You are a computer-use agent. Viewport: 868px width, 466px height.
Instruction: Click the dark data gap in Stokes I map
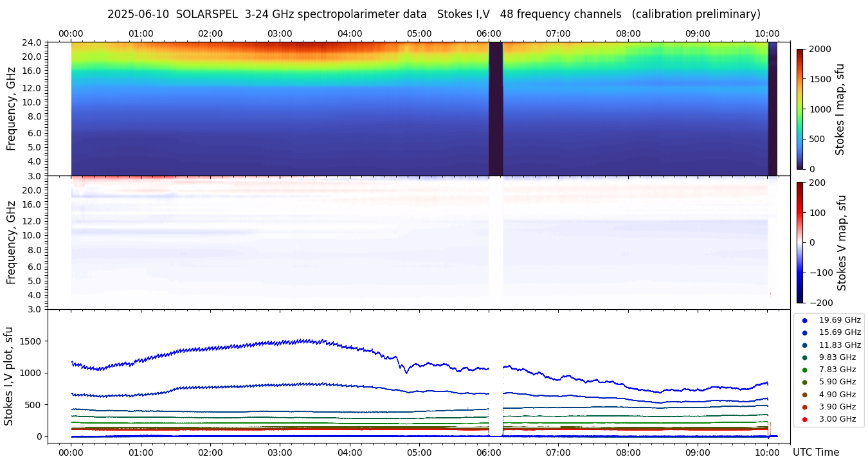pyautogui.click(x=495, y=109)
